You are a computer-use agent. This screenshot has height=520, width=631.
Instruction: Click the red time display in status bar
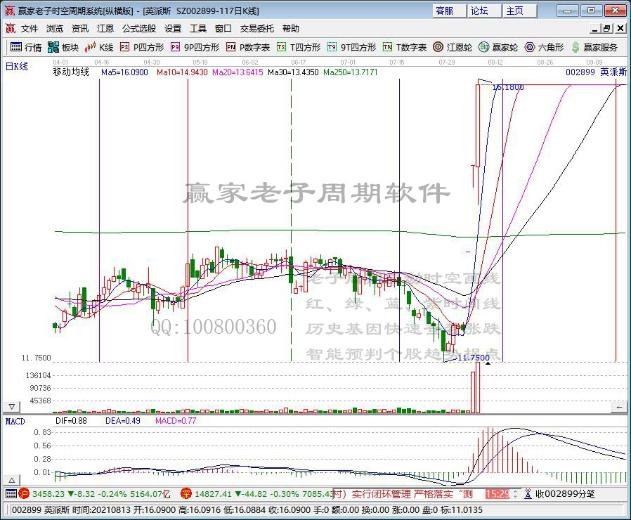[x=497, y=494]
